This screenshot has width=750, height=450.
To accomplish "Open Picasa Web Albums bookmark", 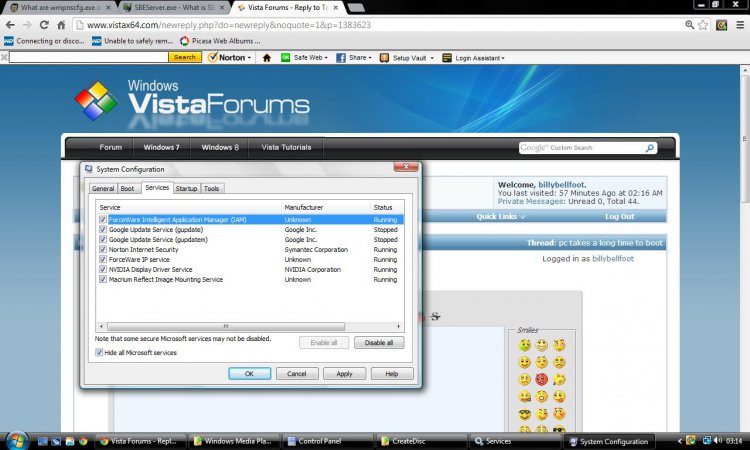I will pyautogui.click(x=221, y=41).
